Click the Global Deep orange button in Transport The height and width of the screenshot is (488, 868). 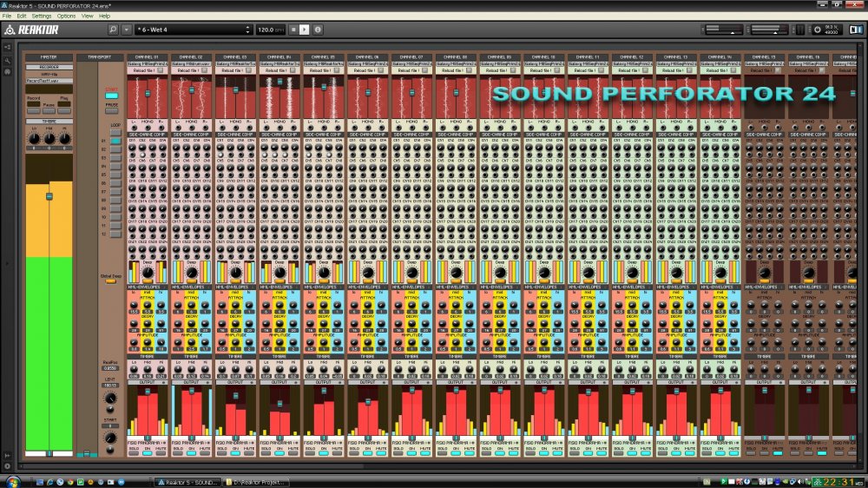pyautogui.click(x=111, y=281)
